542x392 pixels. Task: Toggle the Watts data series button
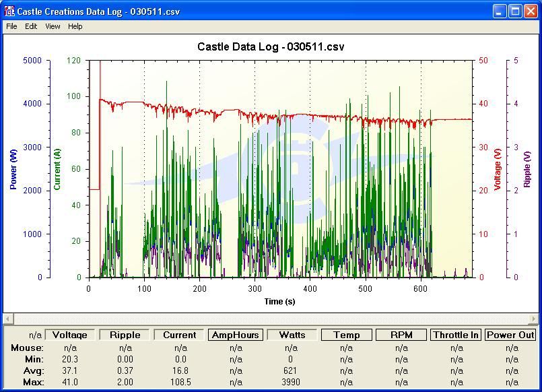(291, 335)
